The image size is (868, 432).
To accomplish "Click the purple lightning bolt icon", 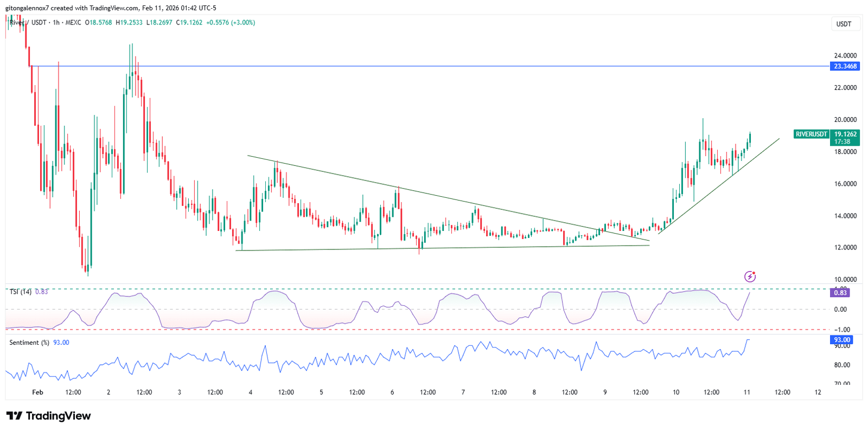I will (750, 277).
